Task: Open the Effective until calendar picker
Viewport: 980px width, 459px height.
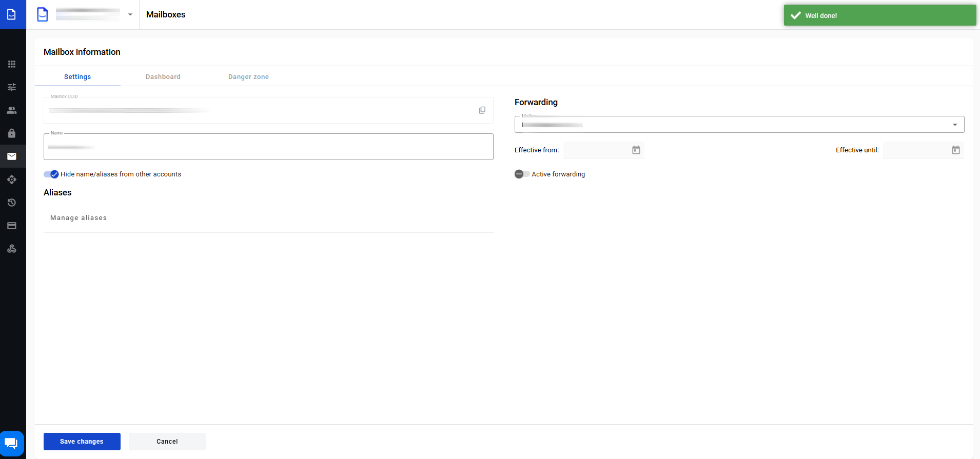Action: coord(955,150)
